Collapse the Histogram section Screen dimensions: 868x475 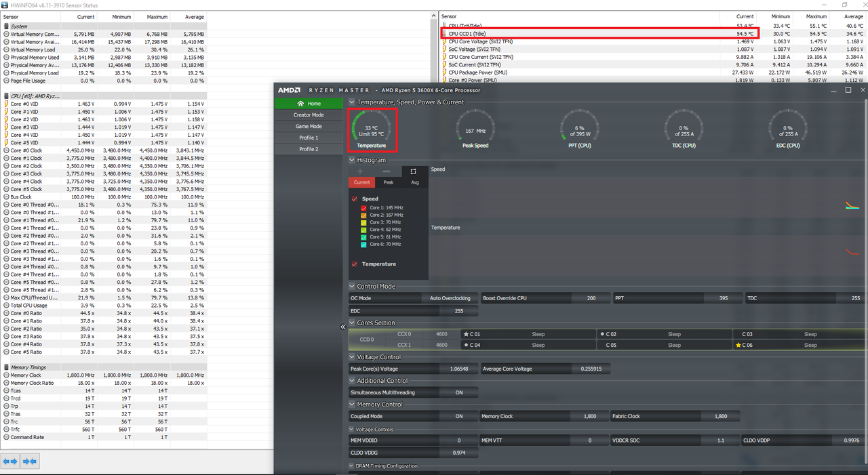click(x=352, y=161)
